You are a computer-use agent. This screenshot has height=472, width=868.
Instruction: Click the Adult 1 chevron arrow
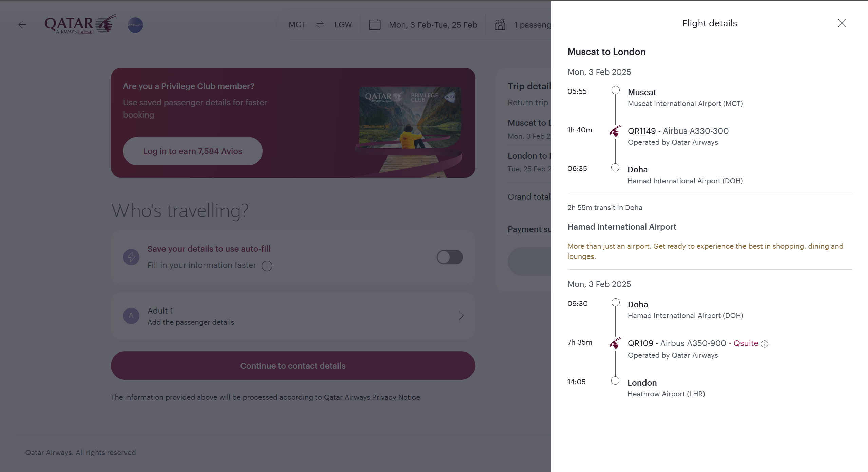(461, 316)
